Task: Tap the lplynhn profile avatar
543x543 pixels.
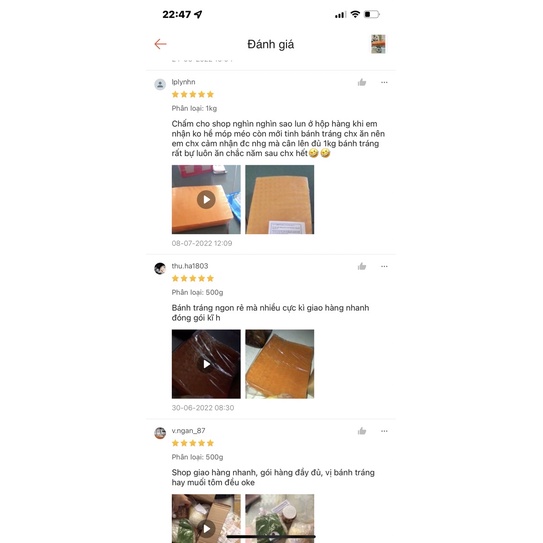Action: [160, 84]
